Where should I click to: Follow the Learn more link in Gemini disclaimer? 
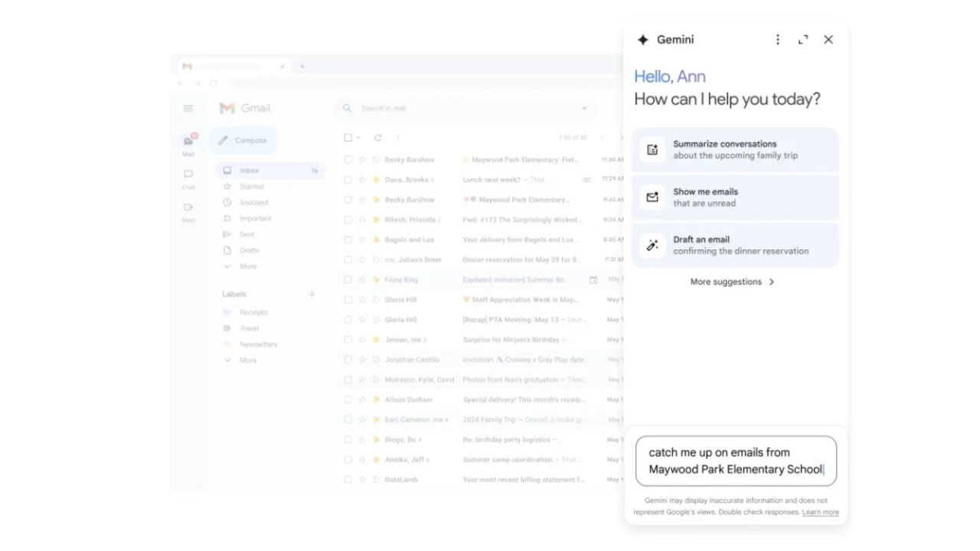coord(820,512)
